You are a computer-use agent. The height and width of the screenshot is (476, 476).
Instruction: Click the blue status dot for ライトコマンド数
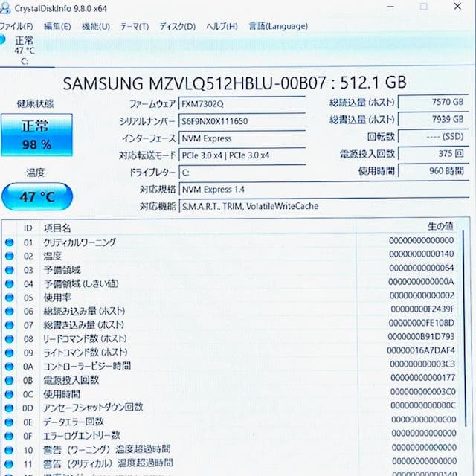[x=10, y=353]
